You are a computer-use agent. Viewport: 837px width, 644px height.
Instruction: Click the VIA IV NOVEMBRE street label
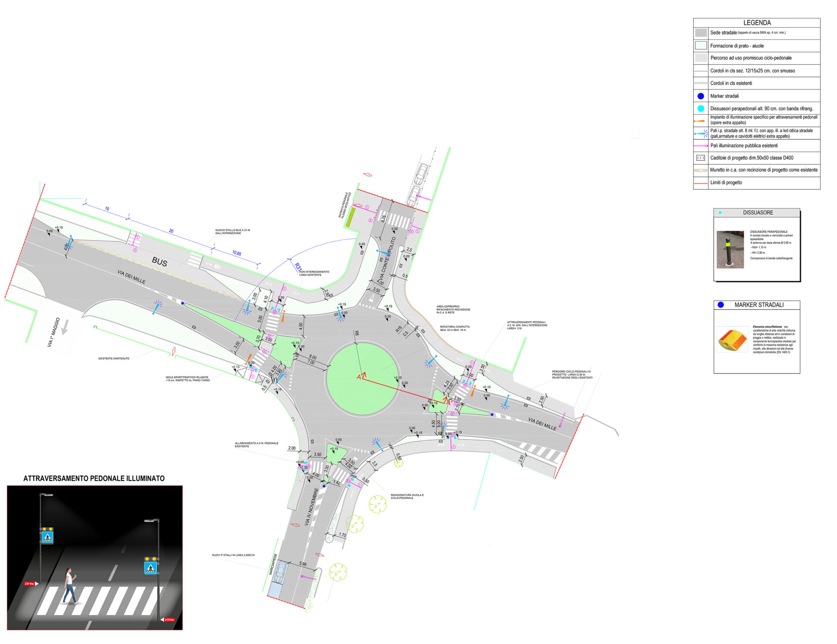coord(312,507)
